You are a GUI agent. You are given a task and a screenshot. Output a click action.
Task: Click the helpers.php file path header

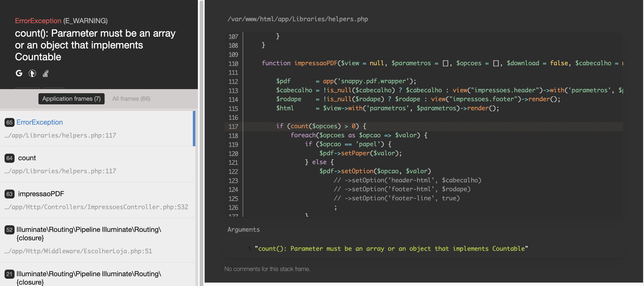[x=297, y=19]
